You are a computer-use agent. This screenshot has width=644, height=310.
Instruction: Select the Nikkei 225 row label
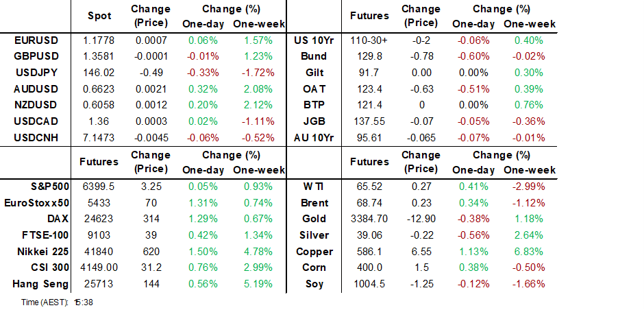click(42, 251)
